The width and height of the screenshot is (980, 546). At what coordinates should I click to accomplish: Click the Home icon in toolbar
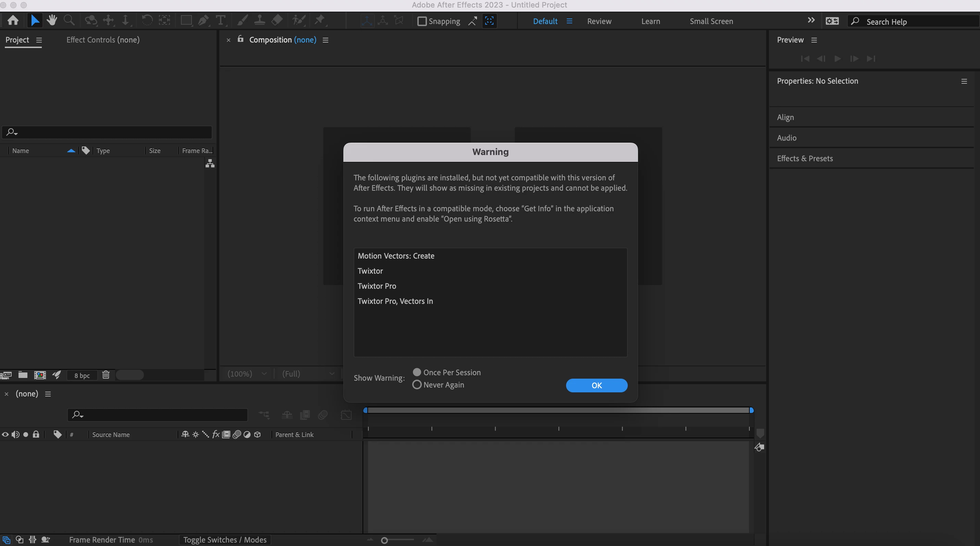pyautogui.click(x=13, y=20)
